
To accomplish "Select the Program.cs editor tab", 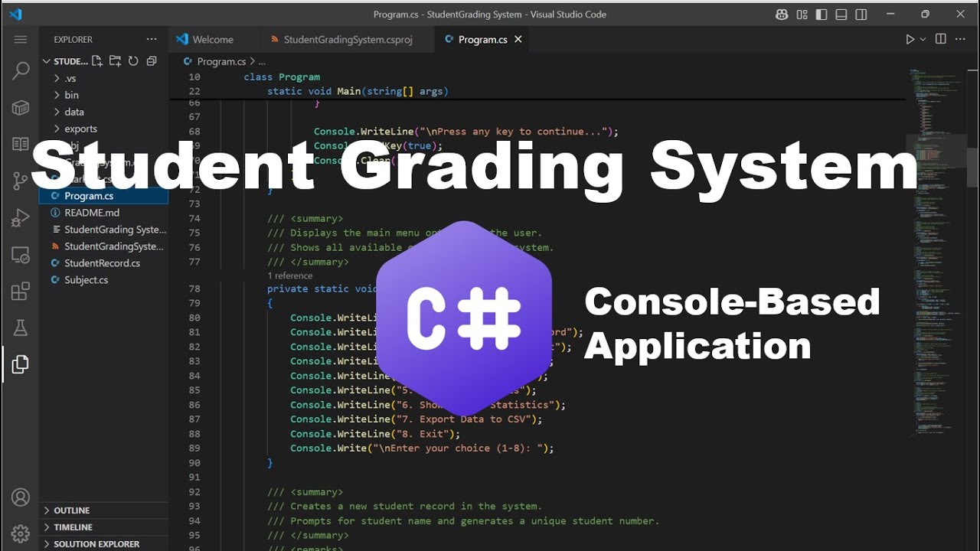I will pyautogui.click(x=482, y=39).
